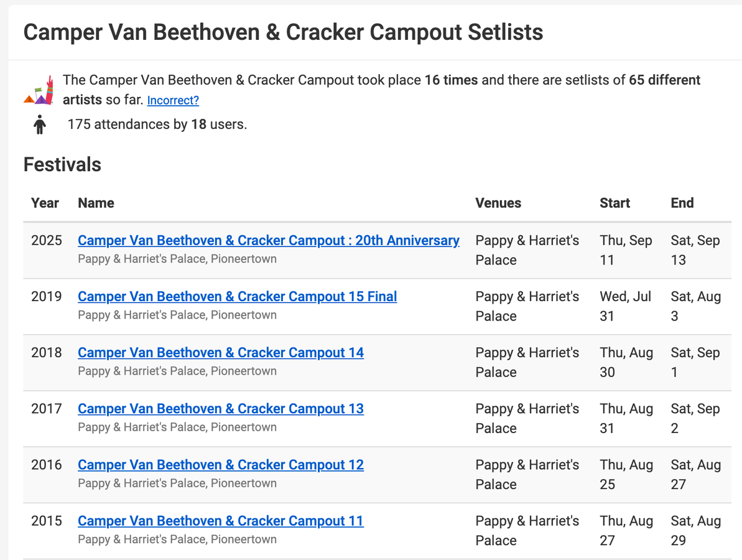Click the colorful festival tent icon
This screenshot has height=560, width=742.
click(39, 90)
